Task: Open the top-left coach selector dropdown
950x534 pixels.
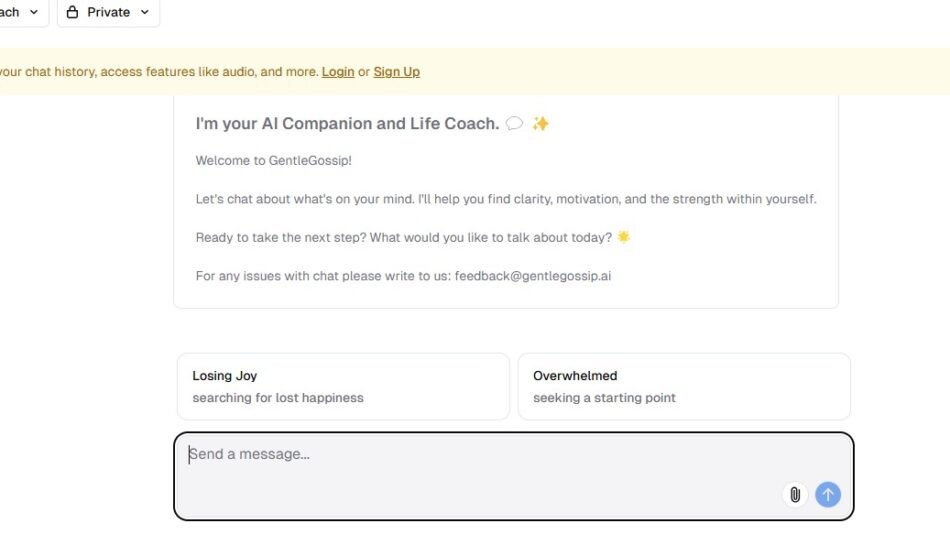Action: [20, 12]
